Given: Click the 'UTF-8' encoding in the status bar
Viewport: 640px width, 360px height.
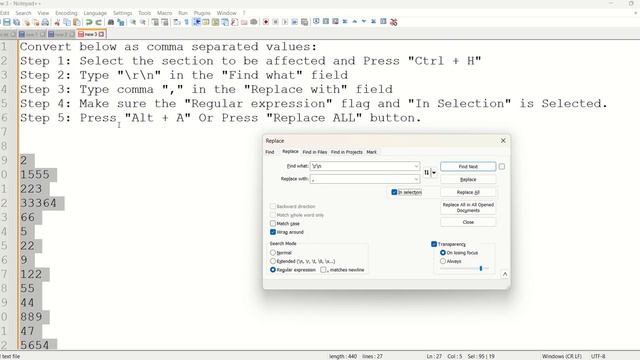Looking at the screenshot, I should (x=598, y=356).
